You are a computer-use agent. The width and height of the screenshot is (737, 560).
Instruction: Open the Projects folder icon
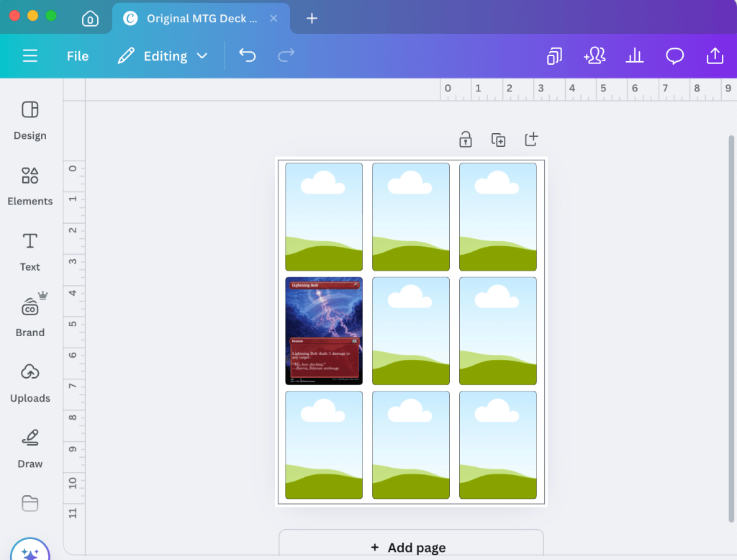[30, 503]
